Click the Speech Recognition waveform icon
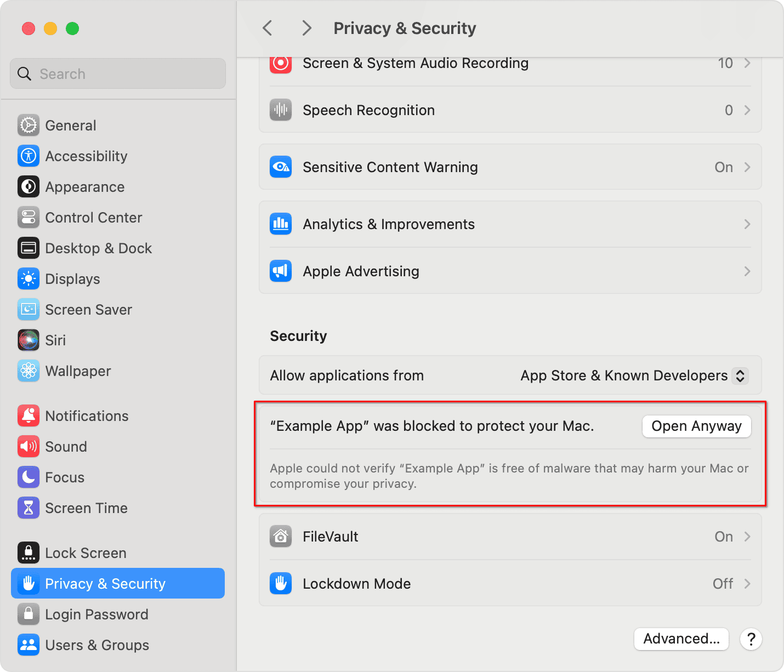 [x=281, y=110]
